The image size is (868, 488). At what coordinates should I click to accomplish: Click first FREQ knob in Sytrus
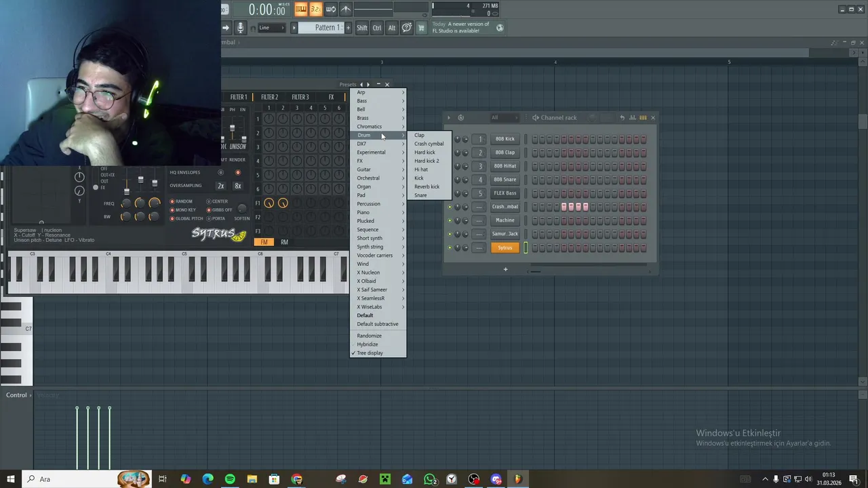tap(125, 203)
